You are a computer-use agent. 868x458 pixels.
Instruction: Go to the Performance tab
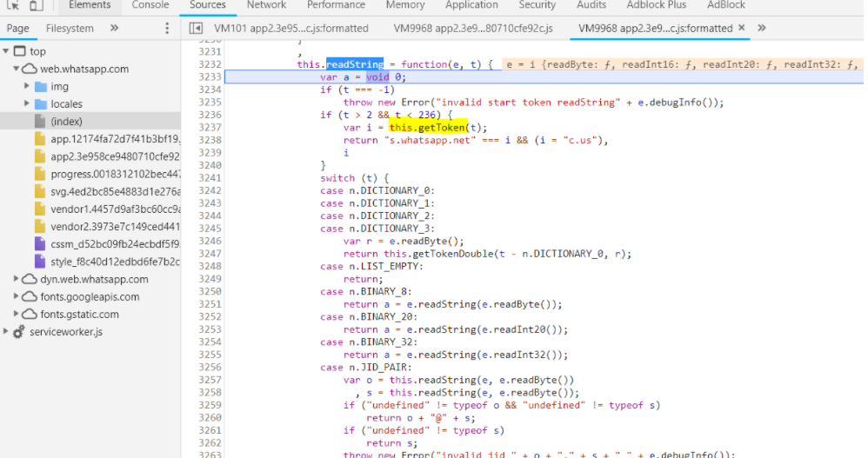click(x=336, y=5)
